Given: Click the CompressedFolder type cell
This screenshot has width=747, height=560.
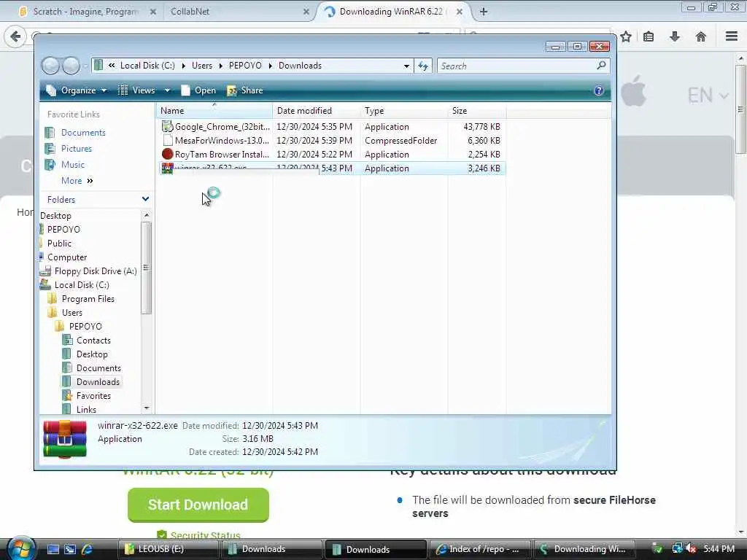Looking at the screenshot, I should [401, 141].
